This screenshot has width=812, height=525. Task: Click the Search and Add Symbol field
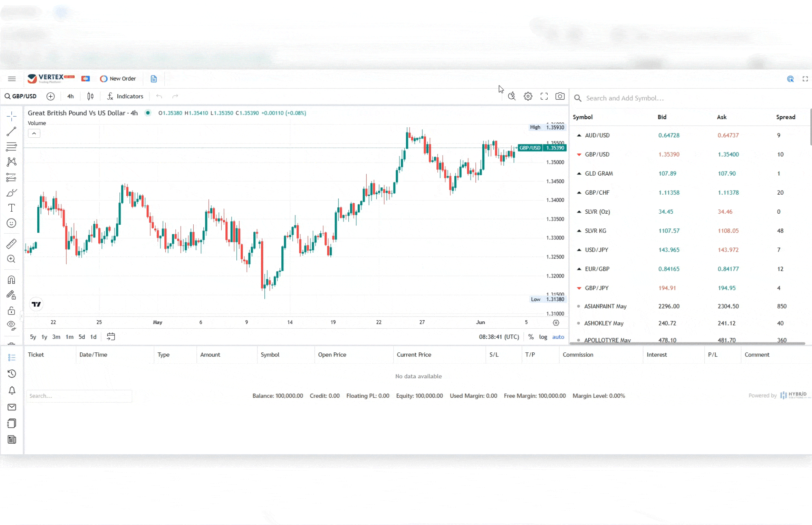pos(625,98)
